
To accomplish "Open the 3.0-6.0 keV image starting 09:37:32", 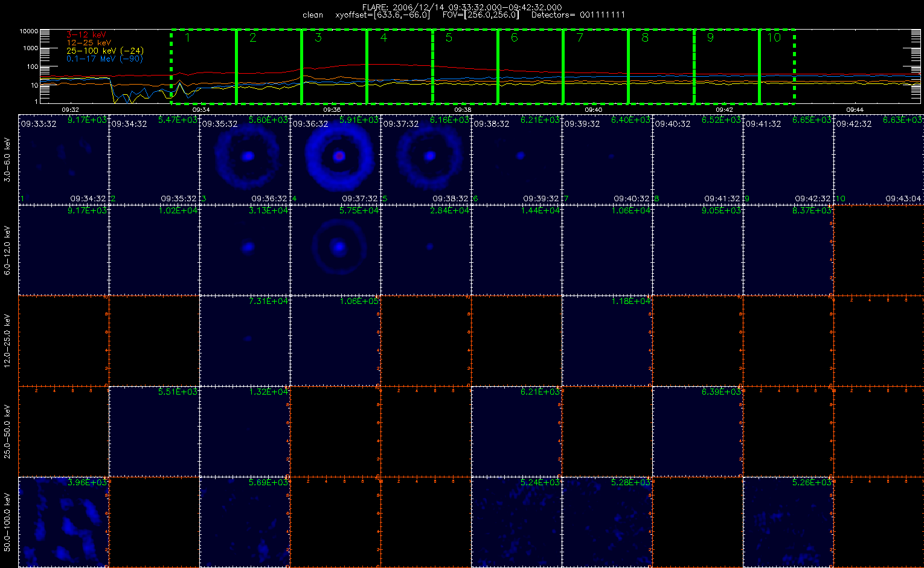I will 426,159.
